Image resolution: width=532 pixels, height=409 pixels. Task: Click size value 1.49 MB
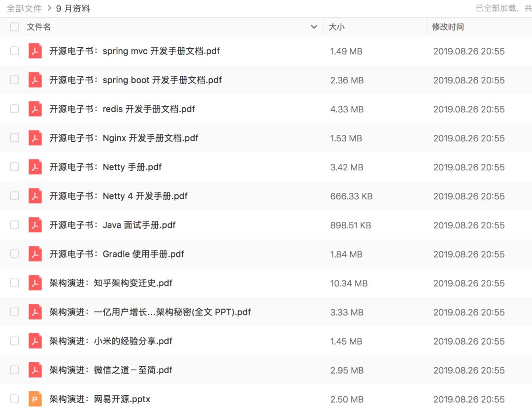[346, 51]
